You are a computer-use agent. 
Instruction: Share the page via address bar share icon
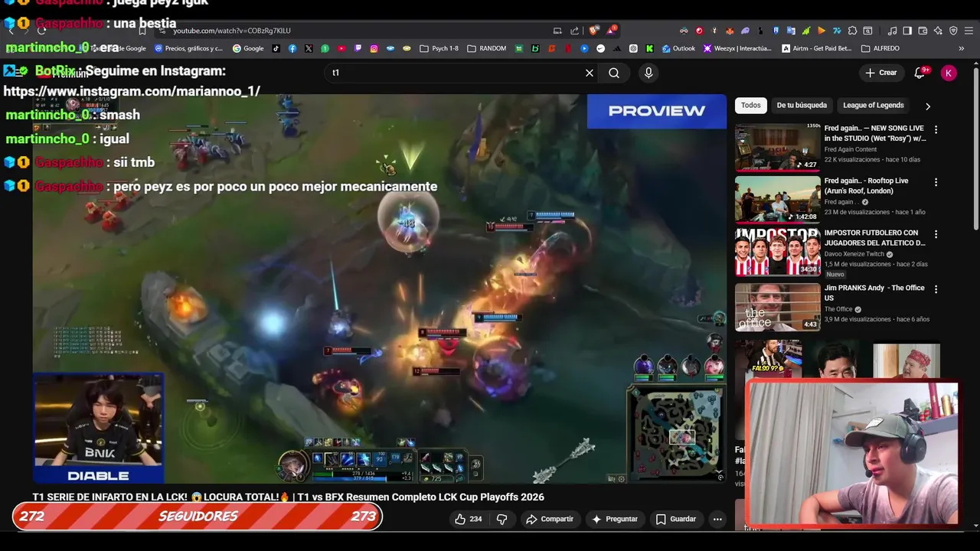click(x=574, y=31)
